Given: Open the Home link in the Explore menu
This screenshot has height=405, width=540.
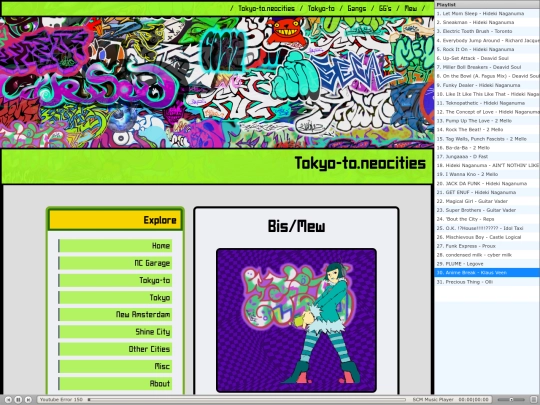Looking at the screenshot, I should (115, 246).
